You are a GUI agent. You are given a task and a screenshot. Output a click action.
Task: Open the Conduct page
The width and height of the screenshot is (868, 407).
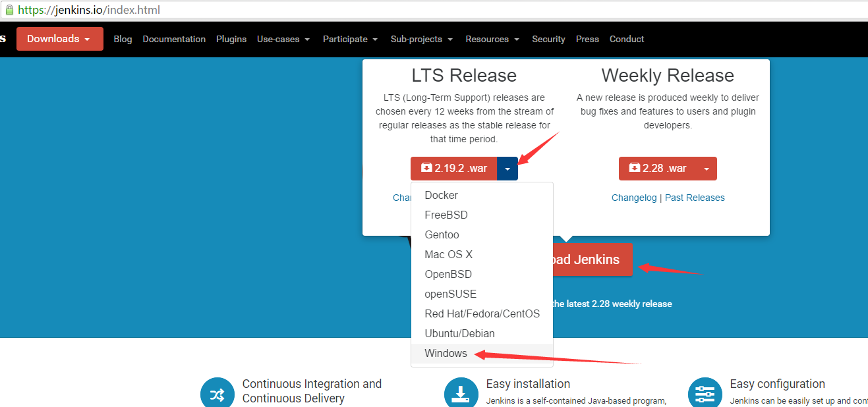627,39
